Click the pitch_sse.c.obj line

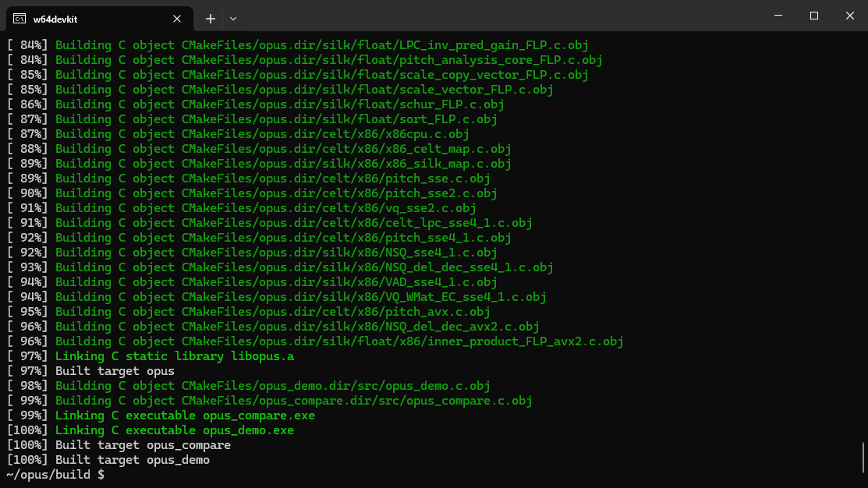pos(249,179)
